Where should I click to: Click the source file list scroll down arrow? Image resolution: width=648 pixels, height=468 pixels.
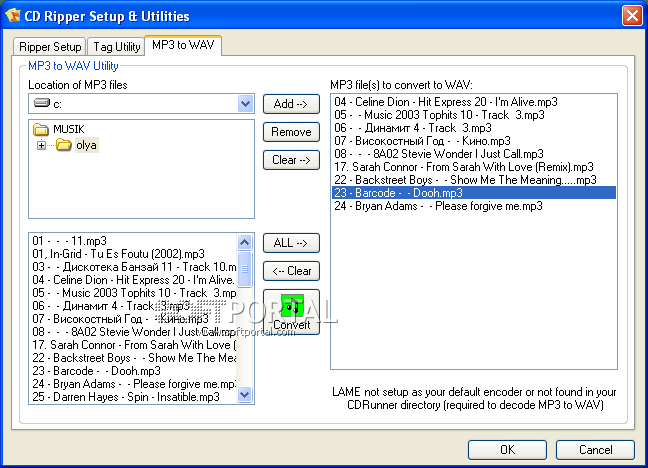245,394
